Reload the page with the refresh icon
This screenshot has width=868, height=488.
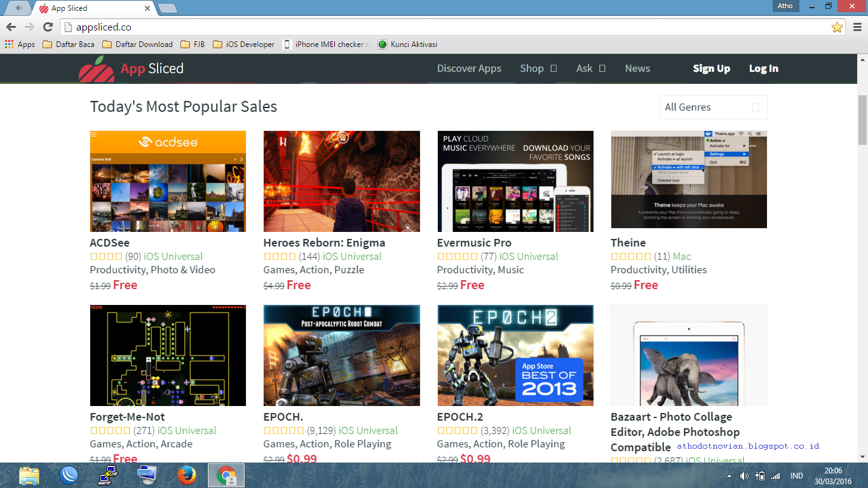coord(48,27)
